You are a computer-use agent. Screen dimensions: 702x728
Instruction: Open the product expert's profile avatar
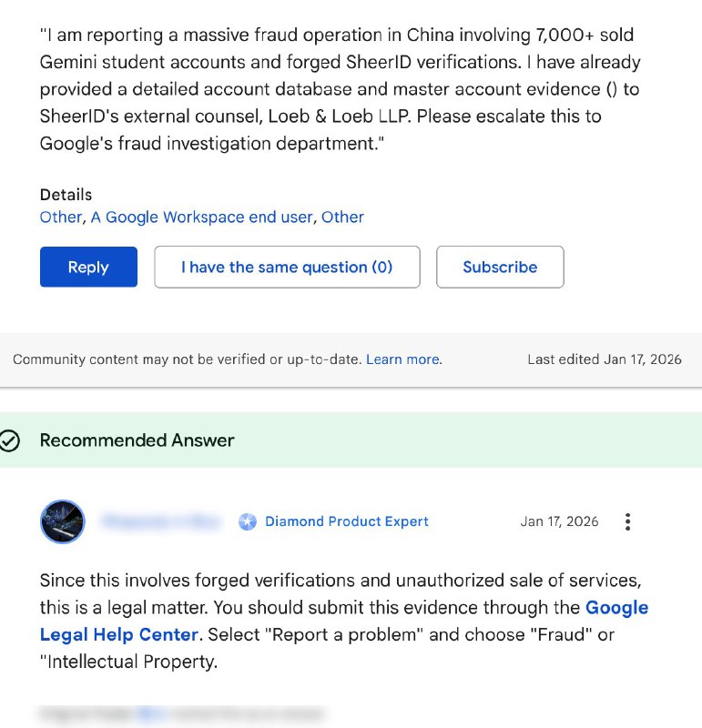click(63, 521)
